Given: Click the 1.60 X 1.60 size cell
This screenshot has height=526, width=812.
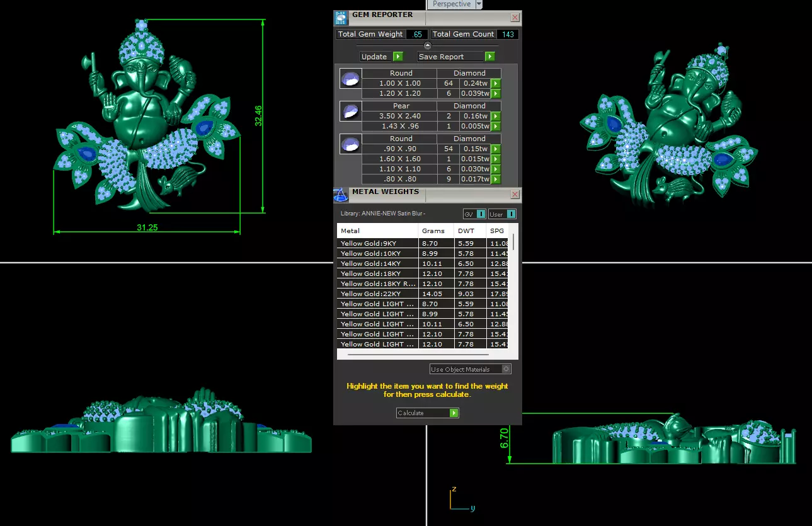Looking at the screenshot, I should click(399, 159).
